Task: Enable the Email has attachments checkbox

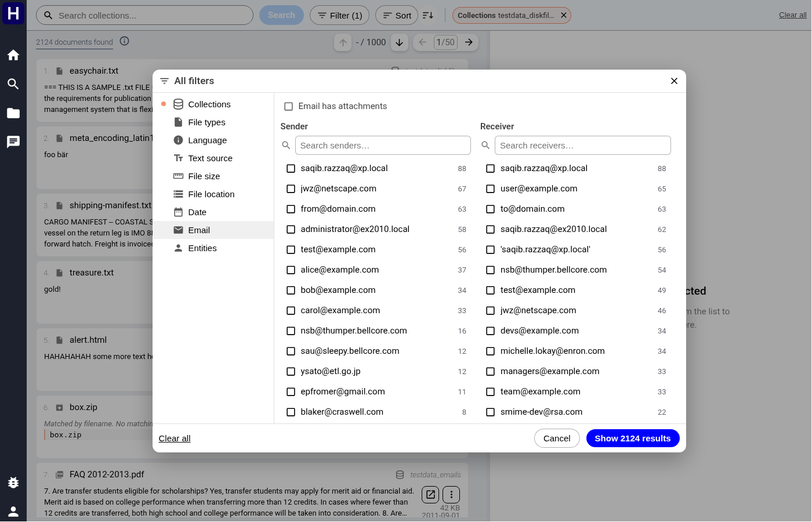Action: pyautogui.click(x=289, y=106)
